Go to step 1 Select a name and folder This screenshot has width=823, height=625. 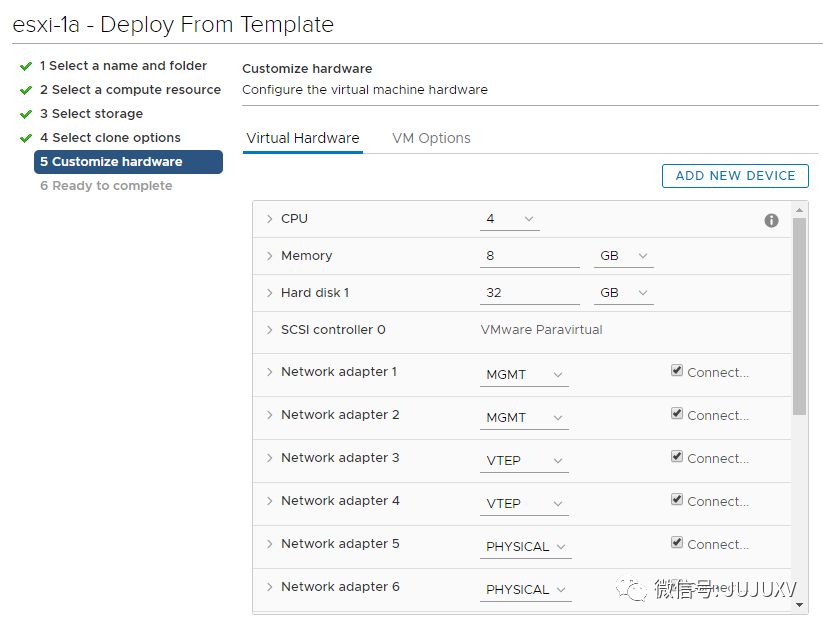click(x=123, y=66)
